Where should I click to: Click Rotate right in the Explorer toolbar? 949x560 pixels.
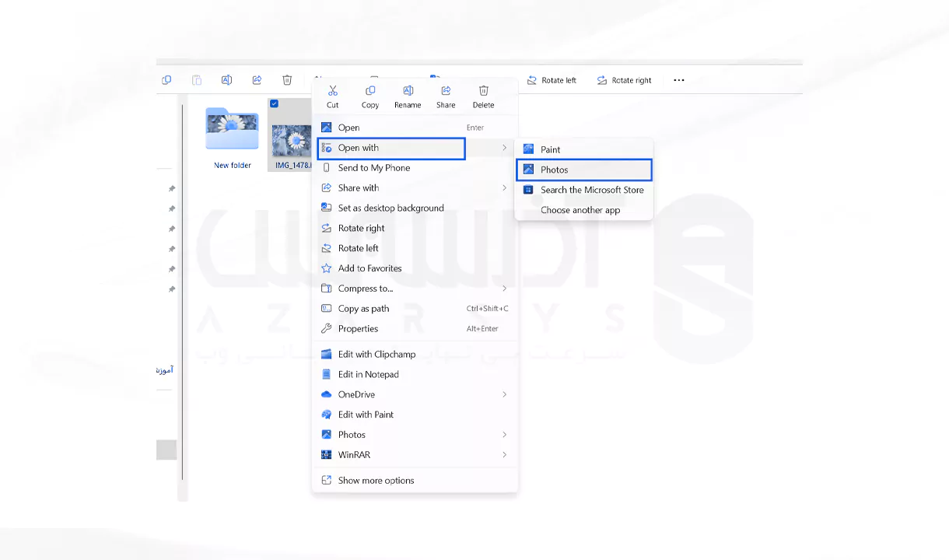624,80
